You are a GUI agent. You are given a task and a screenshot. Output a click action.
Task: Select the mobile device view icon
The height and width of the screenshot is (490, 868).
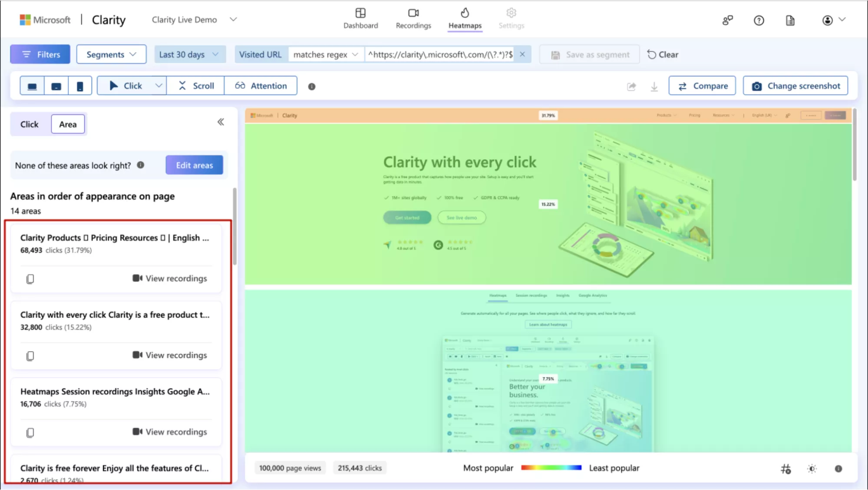coord(80,86)
